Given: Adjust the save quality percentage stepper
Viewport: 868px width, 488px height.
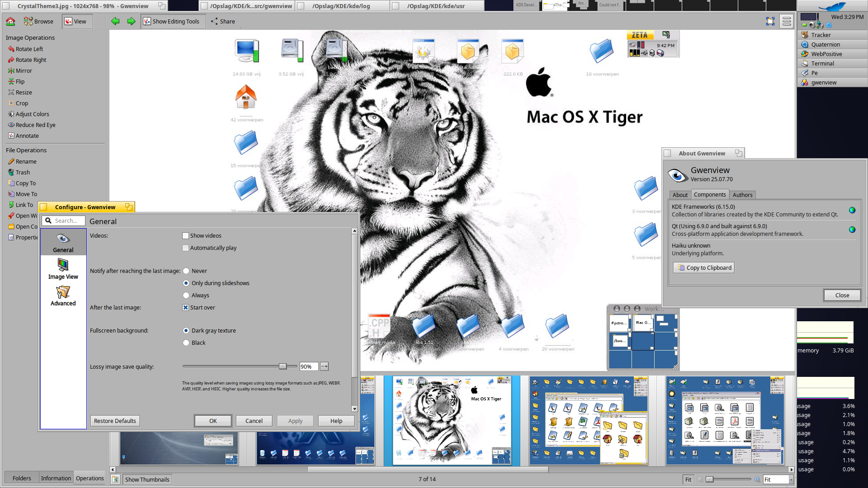Looking at the screenshot, I should 324,366.
